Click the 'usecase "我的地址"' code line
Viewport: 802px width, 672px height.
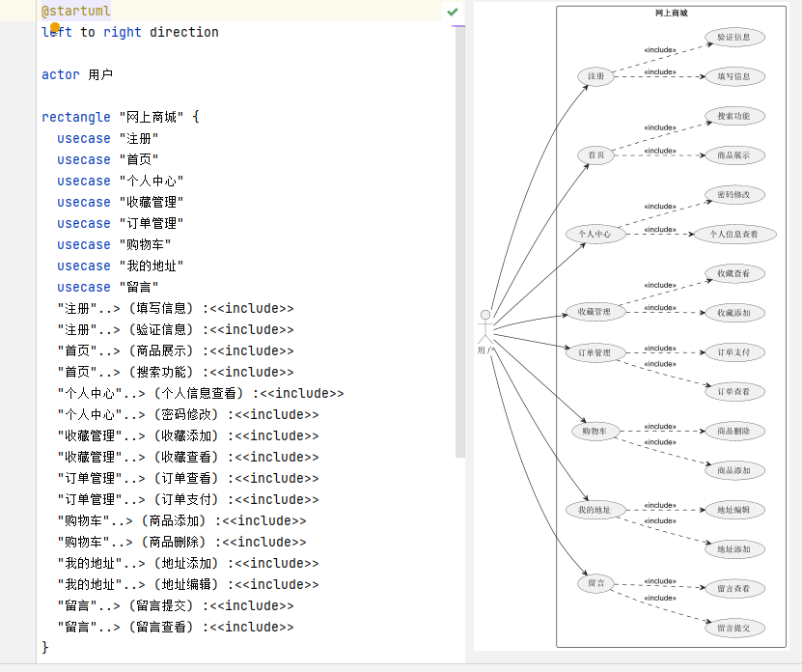tap(121, 266)
